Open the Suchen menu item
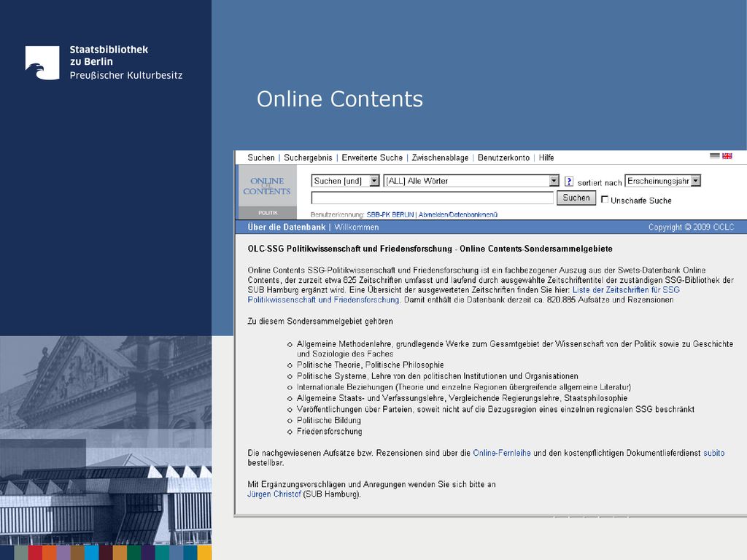This screenshot has width=747, height=560. click(261, 157)
